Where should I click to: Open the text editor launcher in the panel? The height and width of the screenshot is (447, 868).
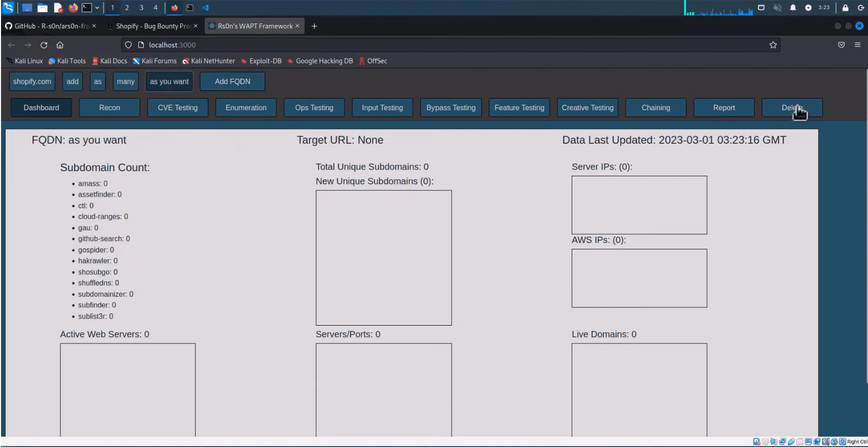point(58,8)
